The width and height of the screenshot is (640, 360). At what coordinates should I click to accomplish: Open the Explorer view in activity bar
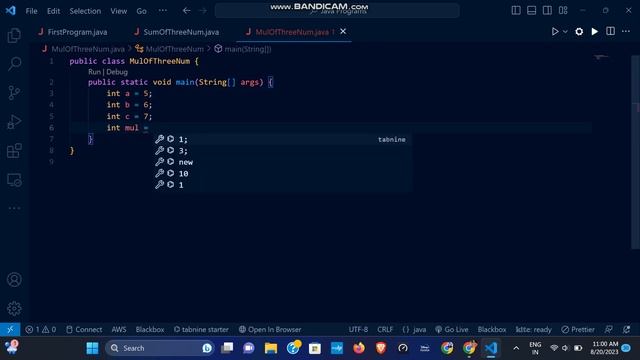tap(14, 36)
